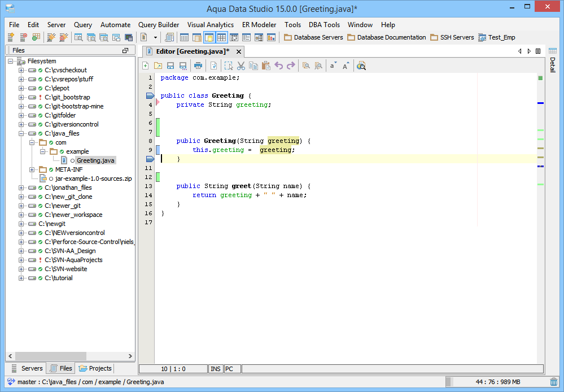Switch to the Projects tab
The image size is (564, 392).
(x=95, y=368)
